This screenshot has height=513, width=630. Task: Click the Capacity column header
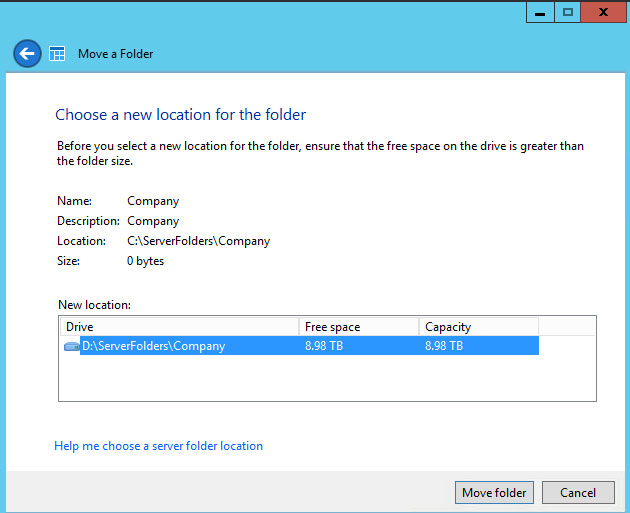[478, 327]
